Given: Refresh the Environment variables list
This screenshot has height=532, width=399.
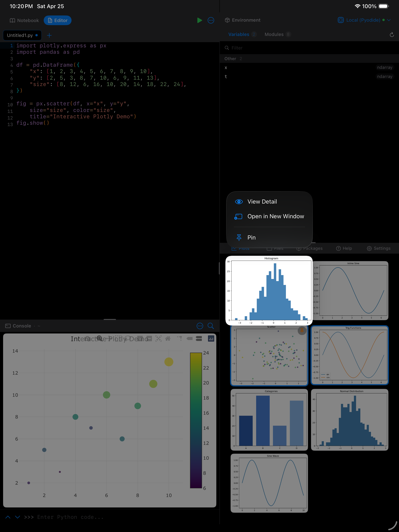Looking at the screenshot, I should point(392,35).
